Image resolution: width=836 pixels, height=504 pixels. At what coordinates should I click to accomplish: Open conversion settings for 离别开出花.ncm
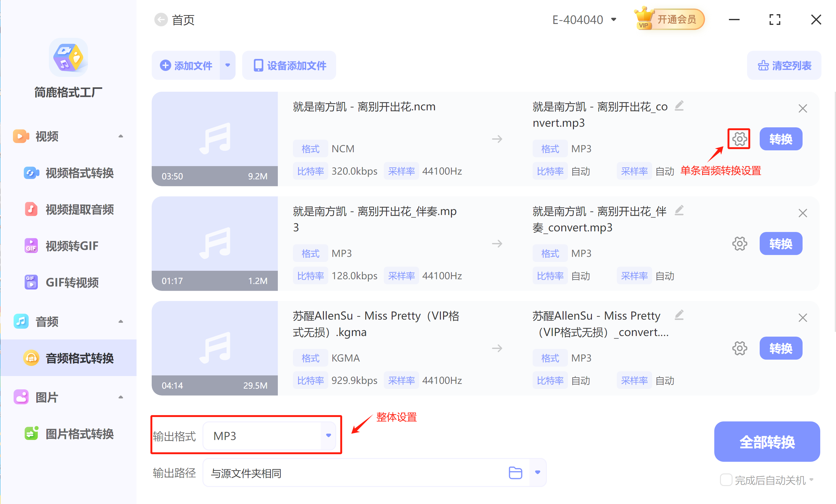(x=739, y=139)
